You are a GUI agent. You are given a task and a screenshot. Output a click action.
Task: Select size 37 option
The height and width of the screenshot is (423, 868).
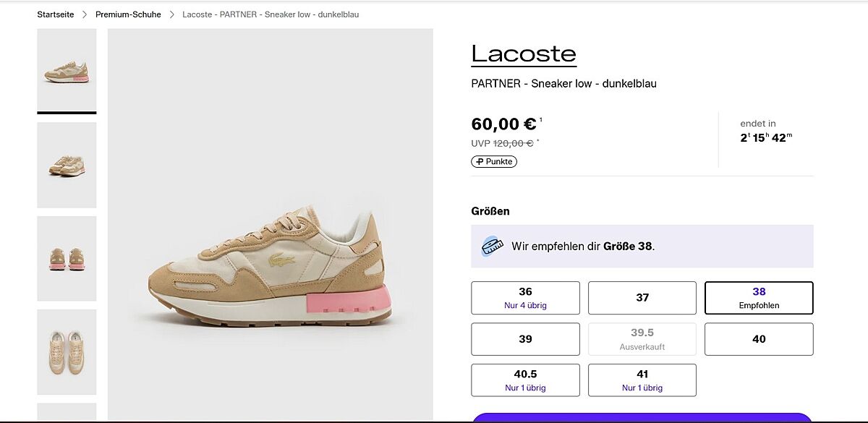(642, 298)
